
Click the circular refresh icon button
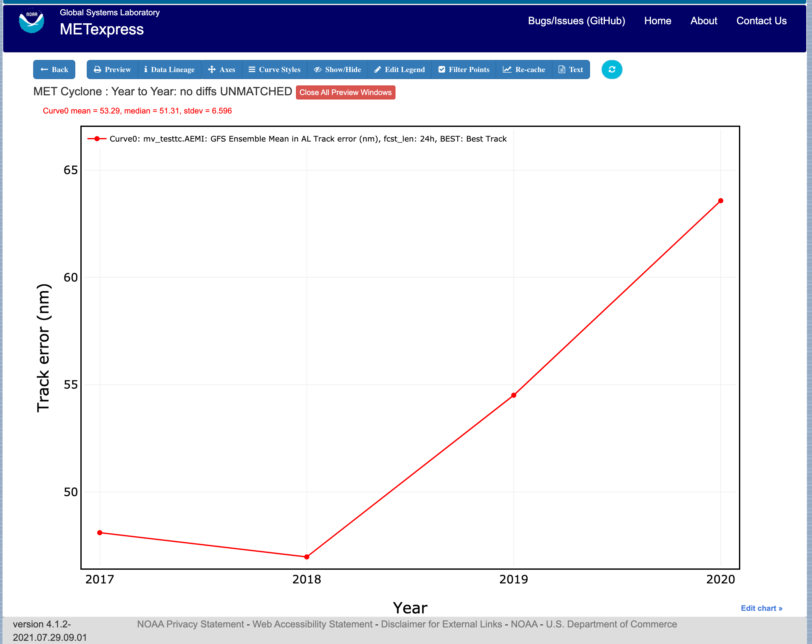pyautogui.click(x=612, y=70)
